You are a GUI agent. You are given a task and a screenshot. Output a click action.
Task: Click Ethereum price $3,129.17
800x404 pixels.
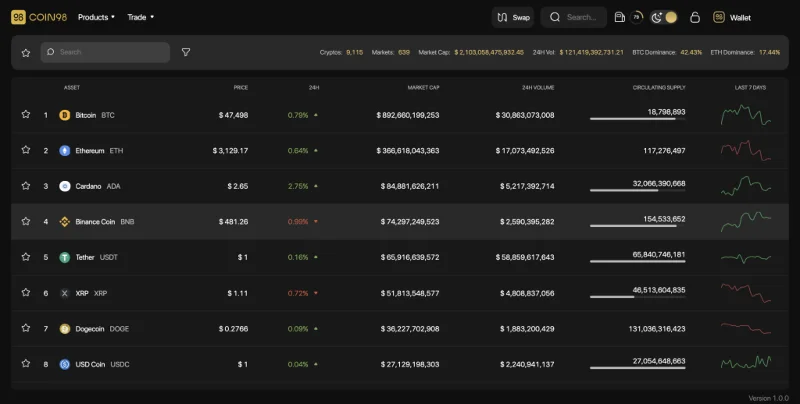[x=231, y=150]
